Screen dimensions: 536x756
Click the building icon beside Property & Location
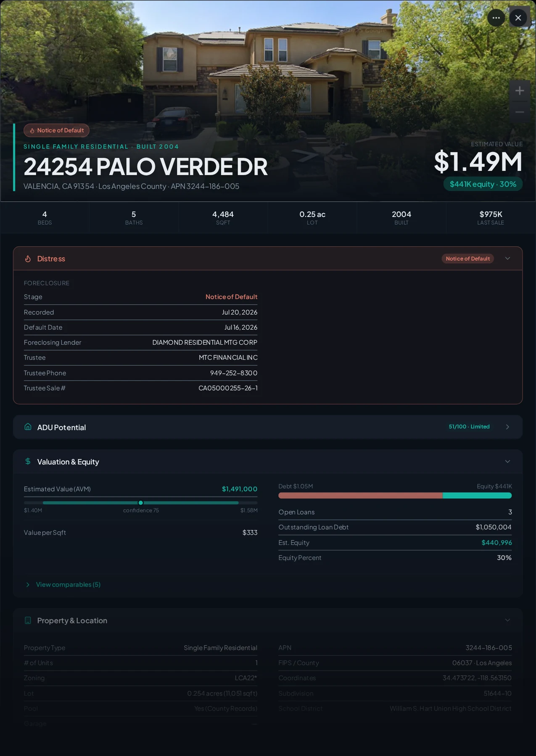[x=28, y=620]
